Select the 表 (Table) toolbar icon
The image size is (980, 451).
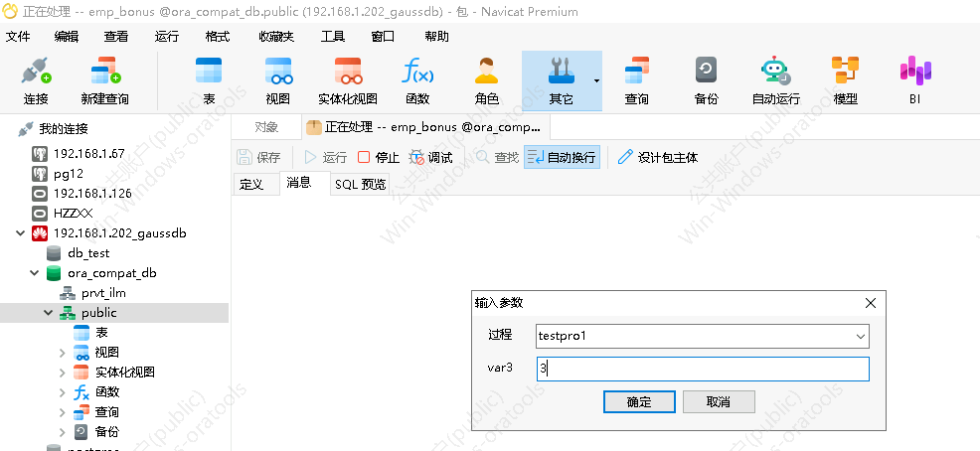(209, 80)
